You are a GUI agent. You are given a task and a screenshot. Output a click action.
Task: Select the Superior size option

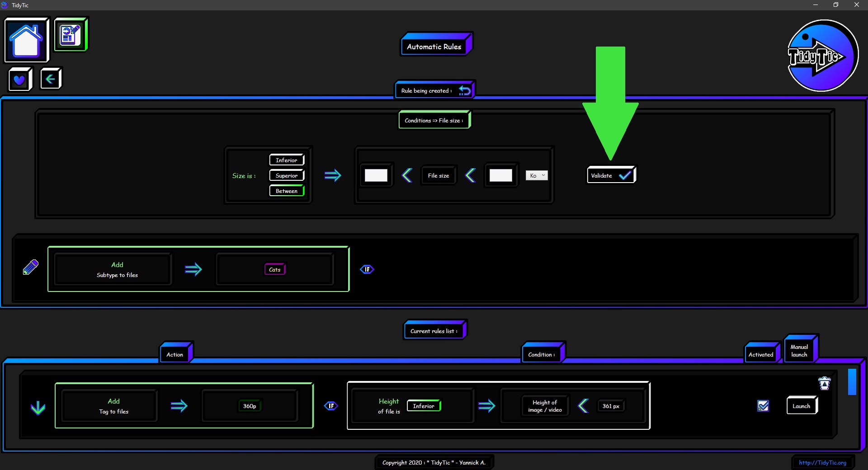(x=287, y=175)
